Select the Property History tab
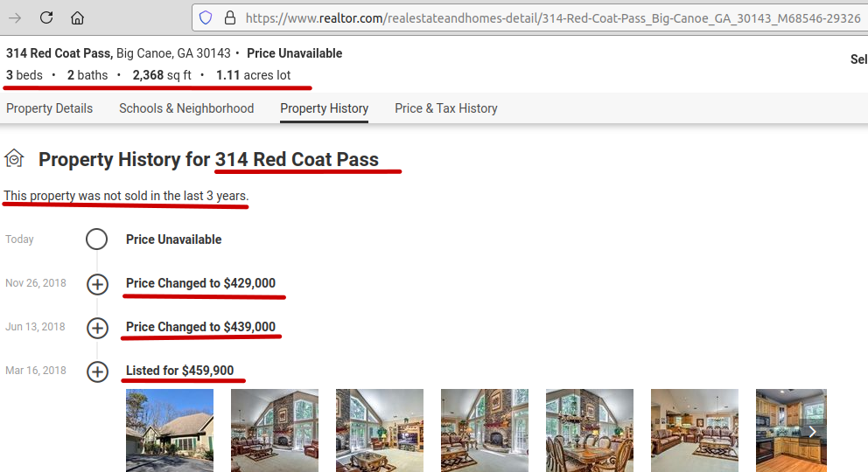The height and width of the screenshot is (472, 868). (324, 108)
